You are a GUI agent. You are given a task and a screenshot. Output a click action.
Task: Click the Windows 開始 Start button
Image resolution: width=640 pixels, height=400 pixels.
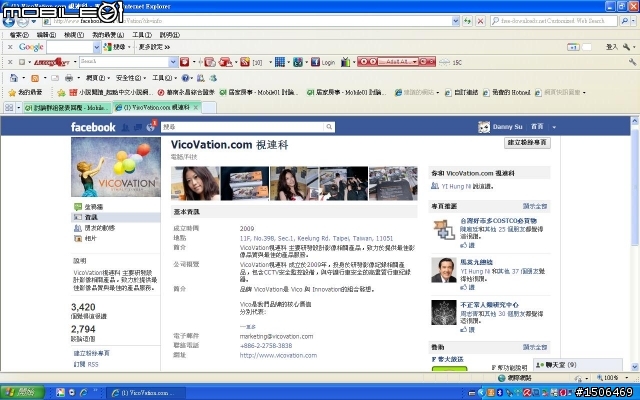click(x=22, y=393)
